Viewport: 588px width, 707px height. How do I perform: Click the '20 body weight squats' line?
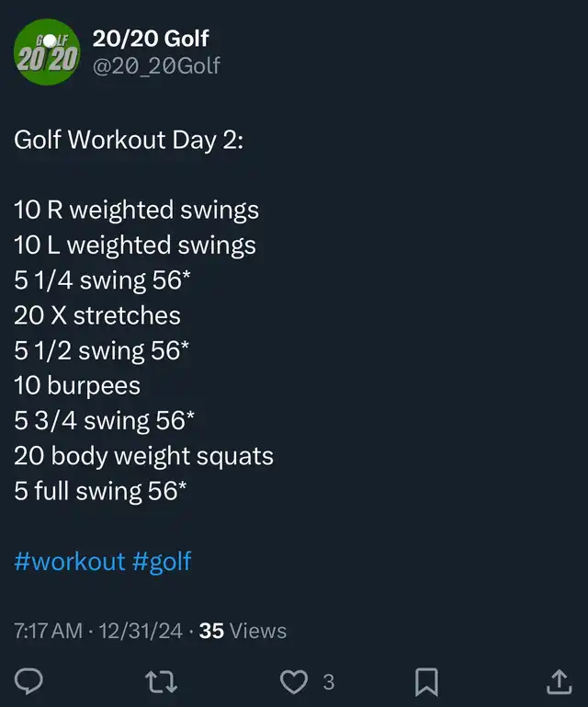[143, 455]
